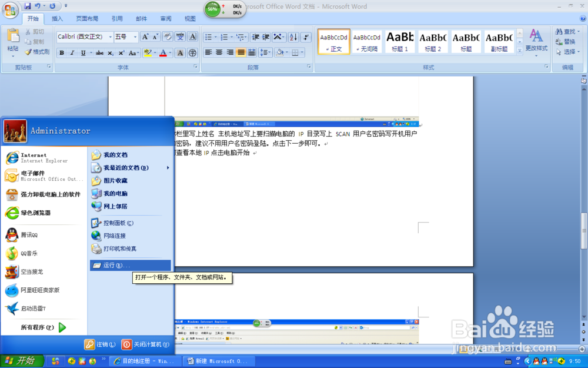Apply subscript formatting
Screen dimensions: 588x368
pyautogui.click(x=111, y=53)
